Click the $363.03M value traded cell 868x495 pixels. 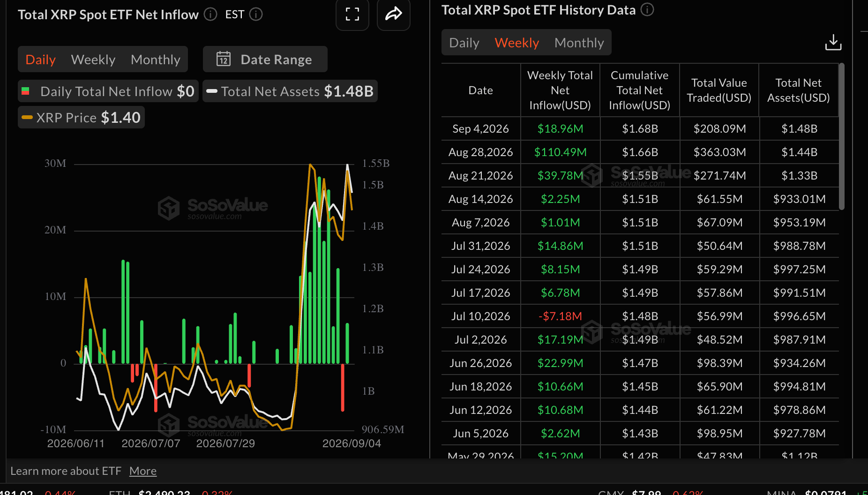(720, 152)
